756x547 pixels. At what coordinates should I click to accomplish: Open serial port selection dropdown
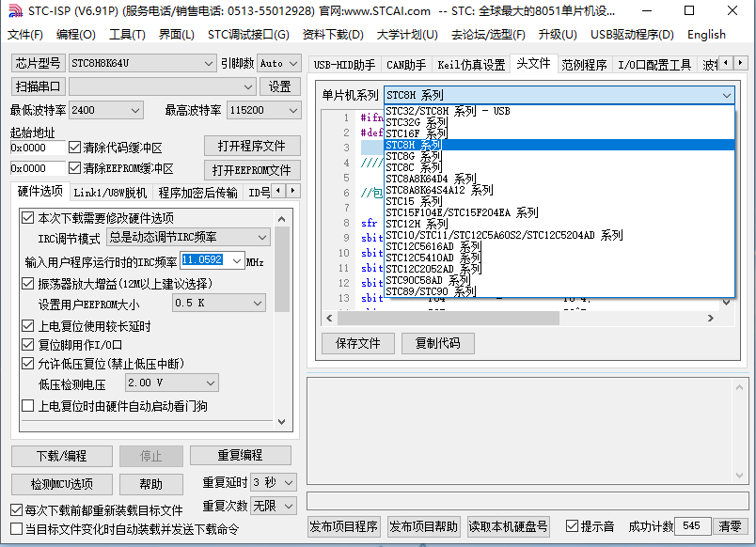pyautogui.click(x=162, y=86)
